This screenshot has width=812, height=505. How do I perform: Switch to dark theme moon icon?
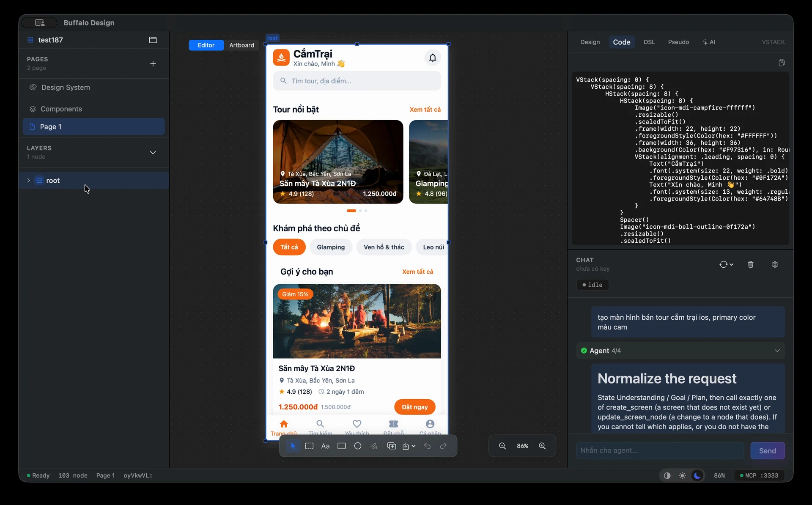point(697,475)
